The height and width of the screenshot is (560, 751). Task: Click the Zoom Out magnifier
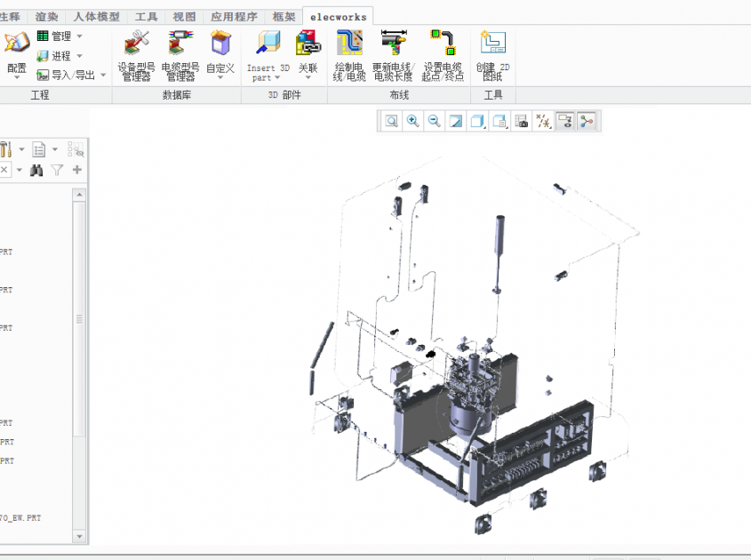(x=435, y=121)
